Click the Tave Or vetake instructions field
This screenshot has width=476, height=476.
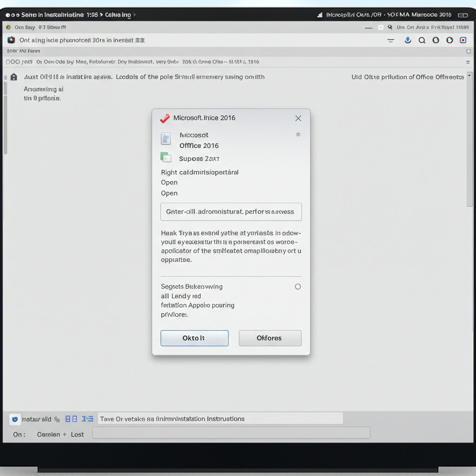(220, 418)
